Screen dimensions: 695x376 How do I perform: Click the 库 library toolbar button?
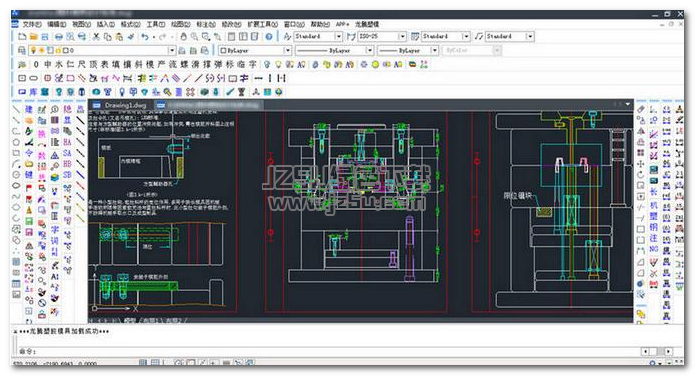coord(33,92)
